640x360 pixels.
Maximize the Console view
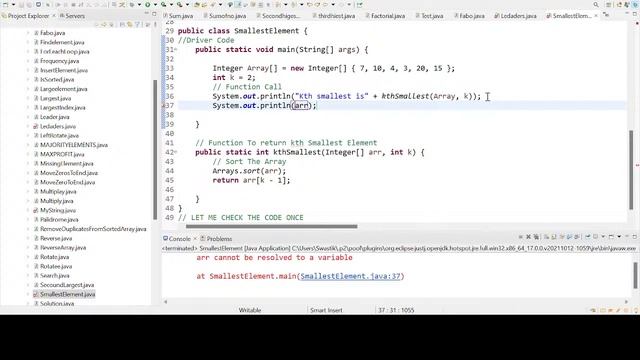[x=635, y=237]
